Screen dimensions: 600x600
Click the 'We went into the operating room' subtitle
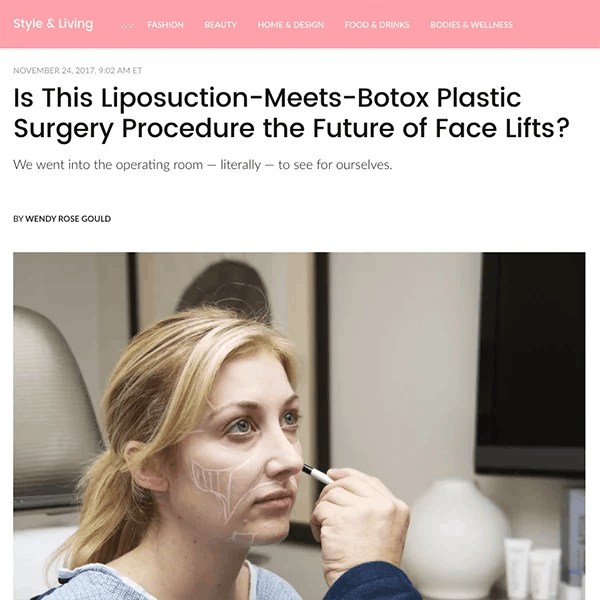[202, 165]
